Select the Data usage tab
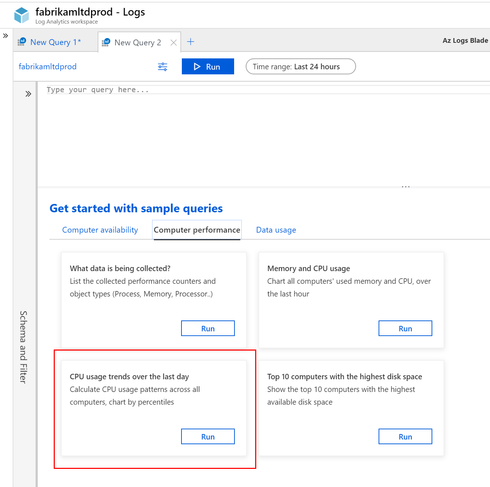Image resolution: width=490 pixels, height=487 pixels. 276,230
